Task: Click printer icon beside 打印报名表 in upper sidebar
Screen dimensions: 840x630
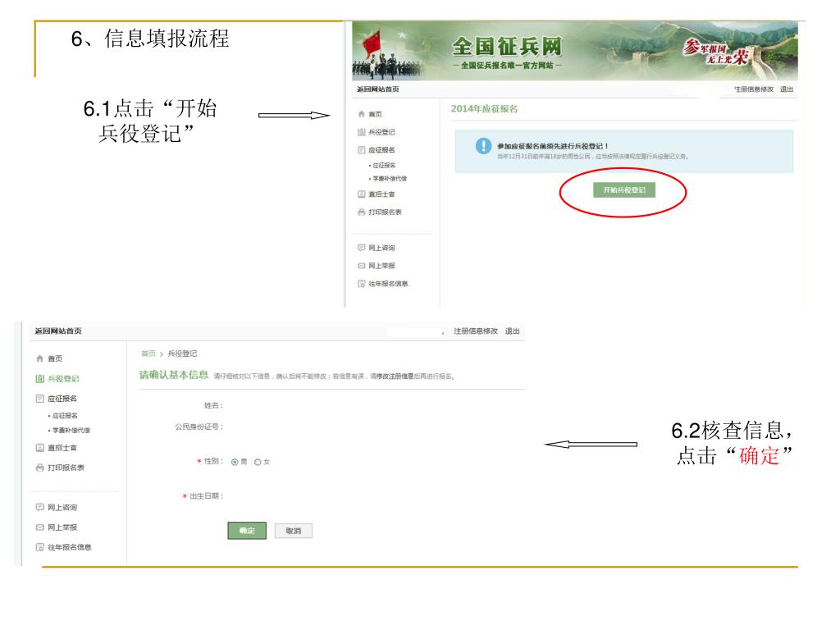Action: [x=361, y=212]
